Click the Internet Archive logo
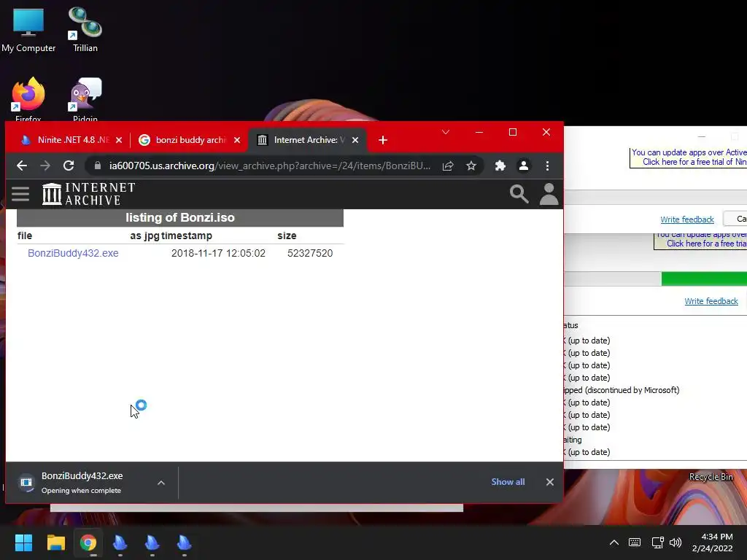 click(88, 194)
